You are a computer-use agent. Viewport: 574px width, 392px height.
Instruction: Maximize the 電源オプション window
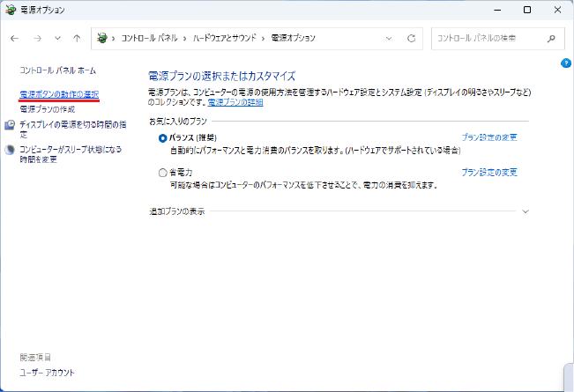pyautogui.click(x=527, y=10)
